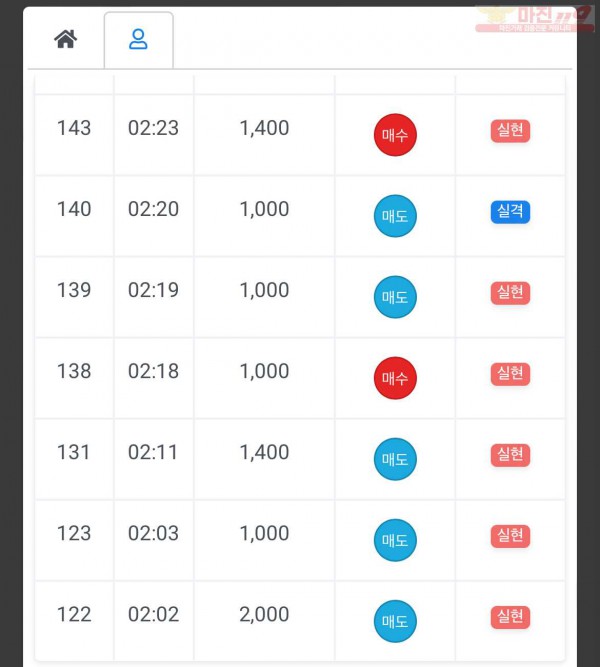600x667 pixels.
Task: Click the 실현 badge in row 123
Action: 510,536
